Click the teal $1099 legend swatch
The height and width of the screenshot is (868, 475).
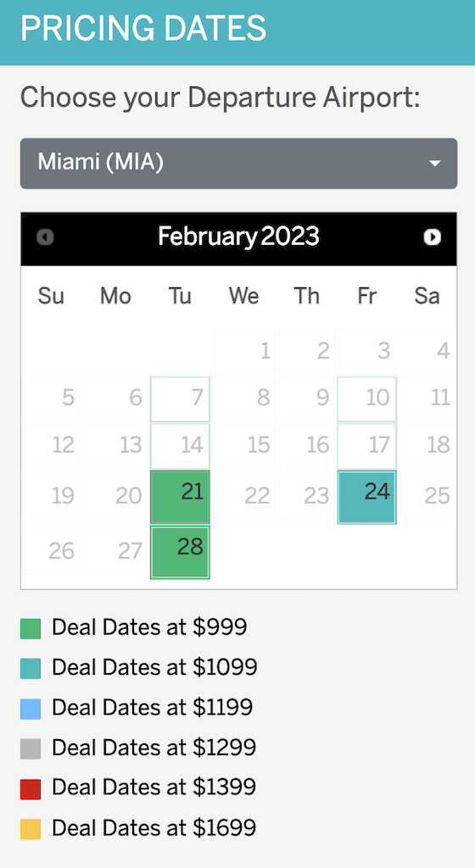point(31,669)
